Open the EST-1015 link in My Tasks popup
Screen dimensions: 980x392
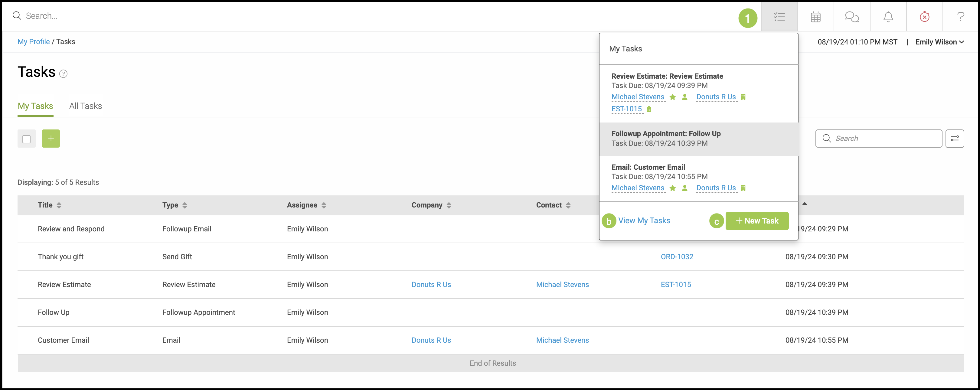(x=626, y=109)
